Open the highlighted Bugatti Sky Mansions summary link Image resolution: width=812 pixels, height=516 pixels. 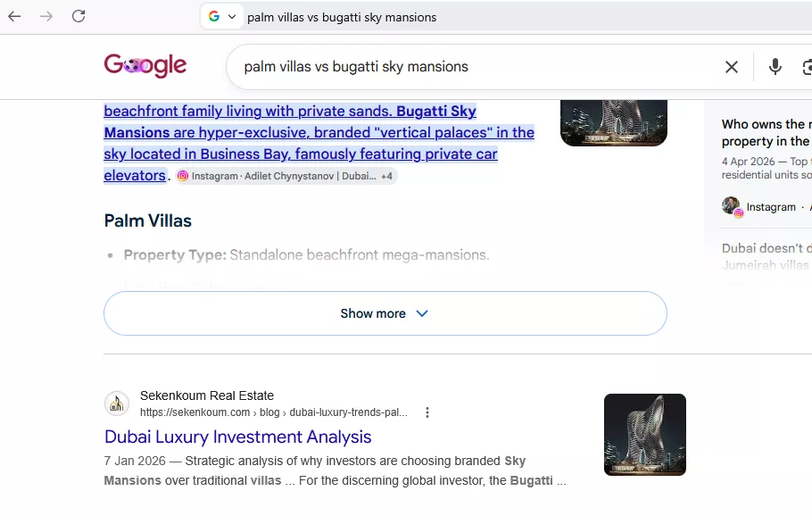(x=319, y=143)
